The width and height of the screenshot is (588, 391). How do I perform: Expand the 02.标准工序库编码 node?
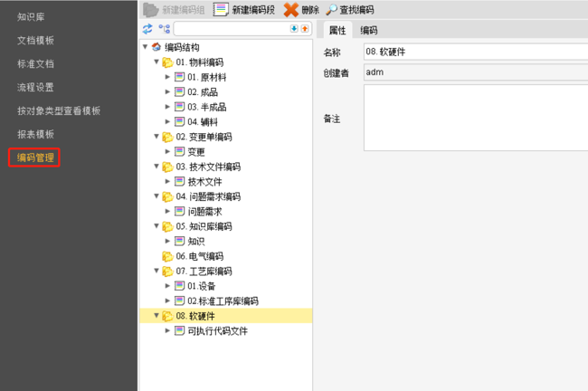(167, 300)
